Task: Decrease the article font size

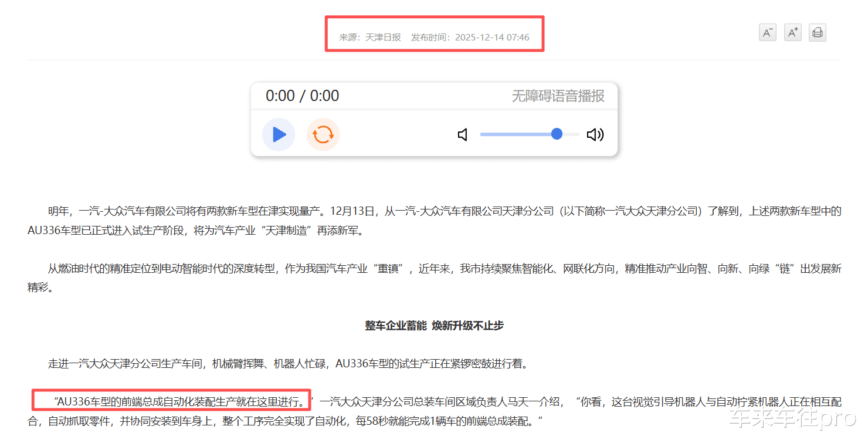Action: tap(767, 32)
